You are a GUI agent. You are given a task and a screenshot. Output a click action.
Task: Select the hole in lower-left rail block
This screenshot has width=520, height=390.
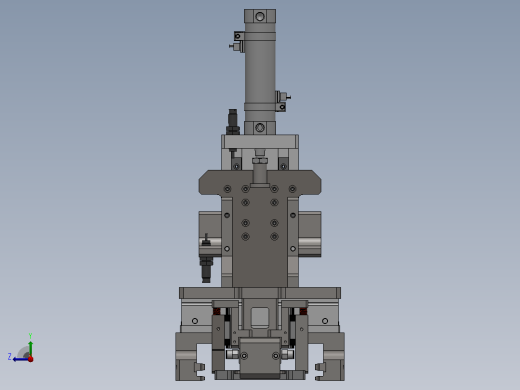point(195,321)
